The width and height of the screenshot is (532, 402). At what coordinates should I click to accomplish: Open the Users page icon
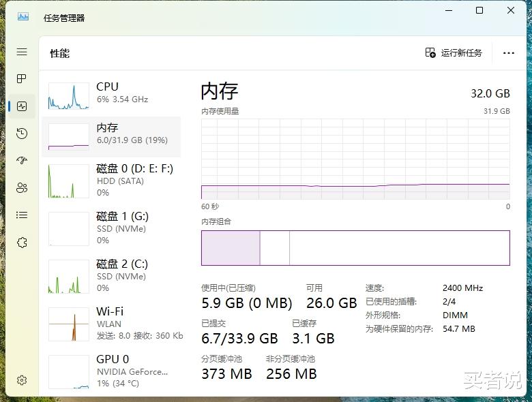click(x=22, y=188)
